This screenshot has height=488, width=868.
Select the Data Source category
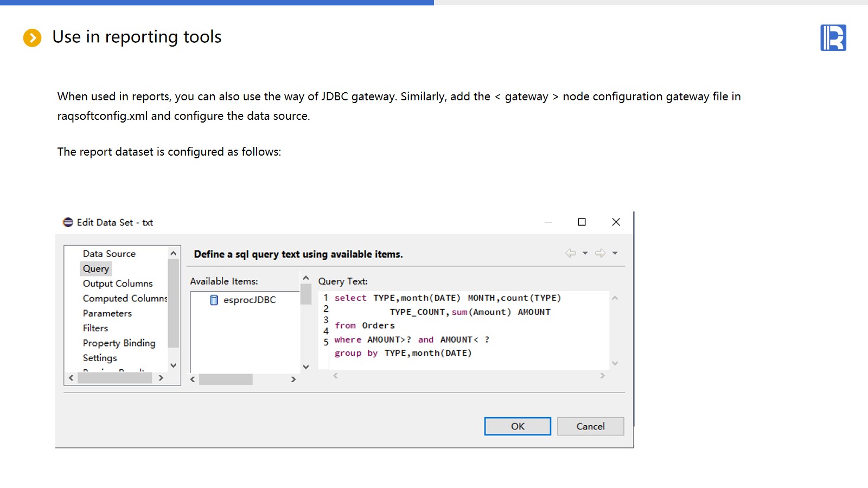109,254
